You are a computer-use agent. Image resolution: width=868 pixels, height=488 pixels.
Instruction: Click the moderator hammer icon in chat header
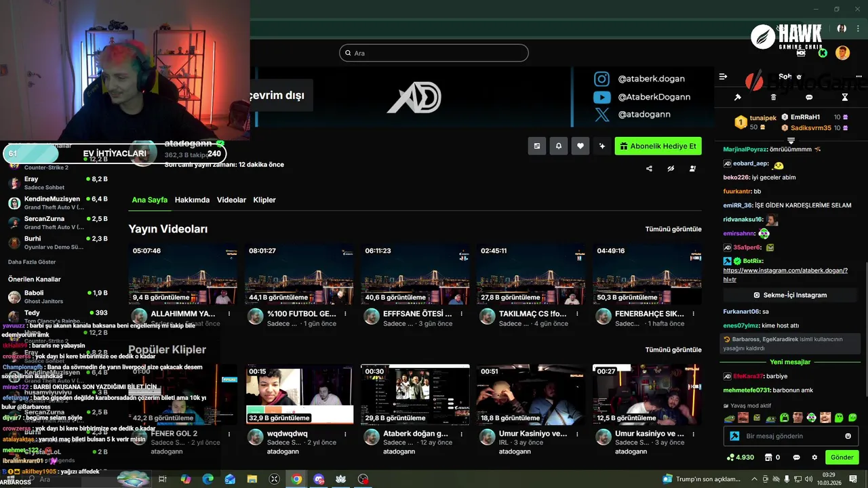pyautogui.click(x=738, y=97)
